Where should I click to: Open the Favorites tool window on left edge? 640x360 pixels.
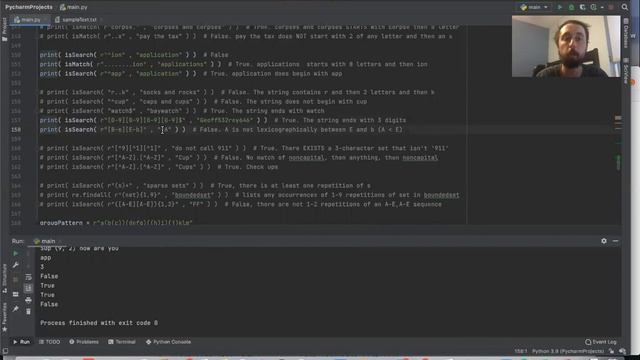(x=4, y=317)
